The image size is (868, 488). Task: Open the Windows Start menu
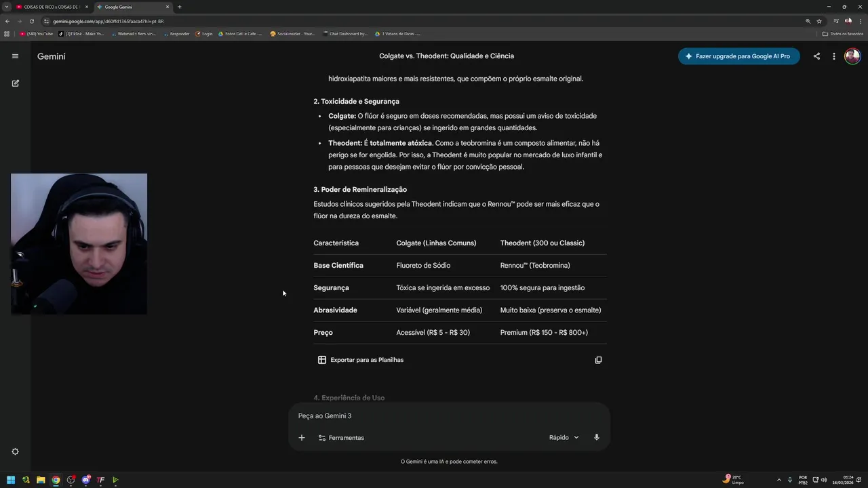pos(11,480)
